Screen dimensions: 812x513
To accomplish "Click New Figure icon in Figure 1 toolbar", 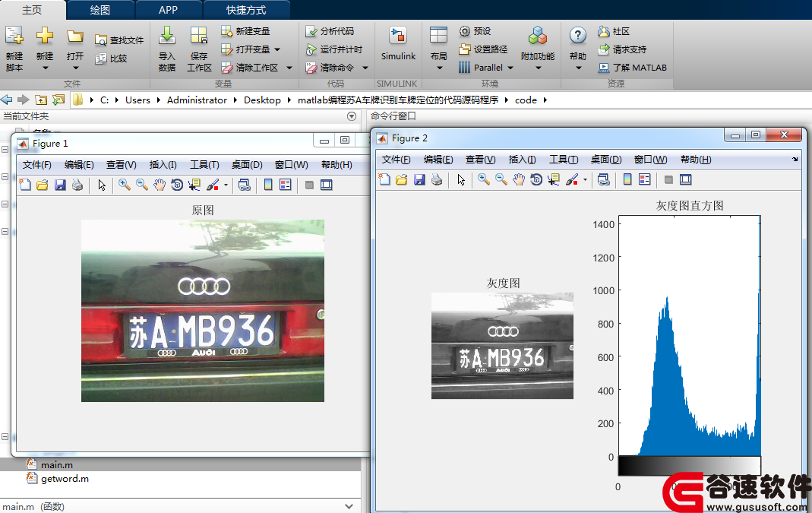I will point(25,185).
